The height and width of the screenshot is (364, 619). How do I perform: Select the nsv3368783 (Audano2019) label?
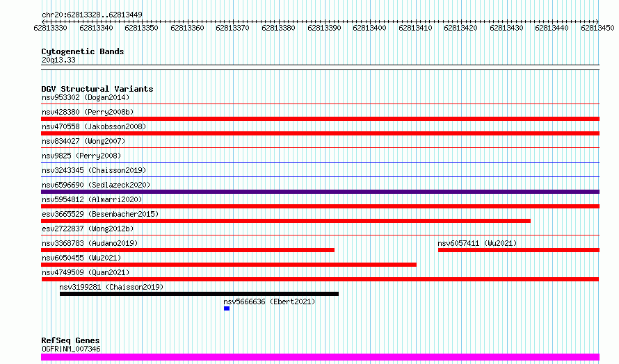(90, 243)
